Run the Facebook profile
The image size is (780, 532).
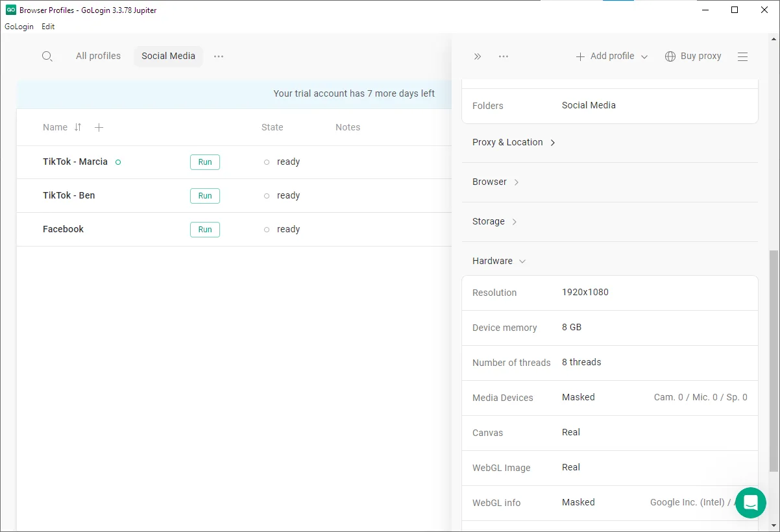205,230
